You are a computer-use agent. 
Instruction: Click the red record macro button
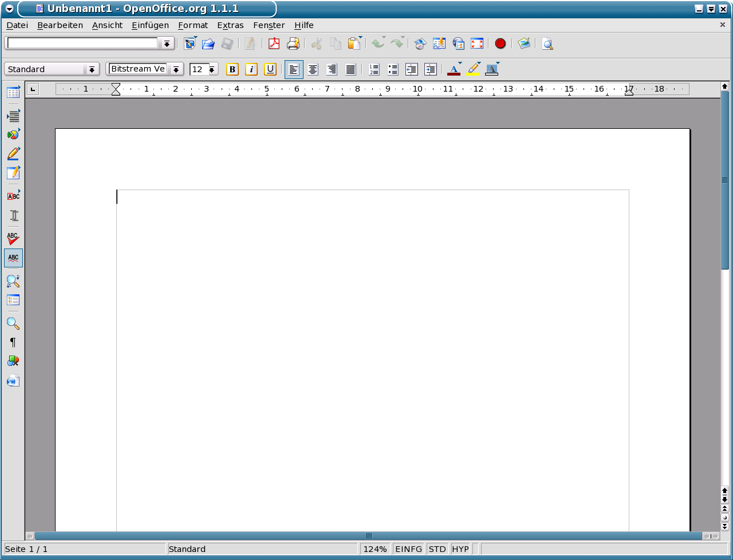click(x=500, y=44)
